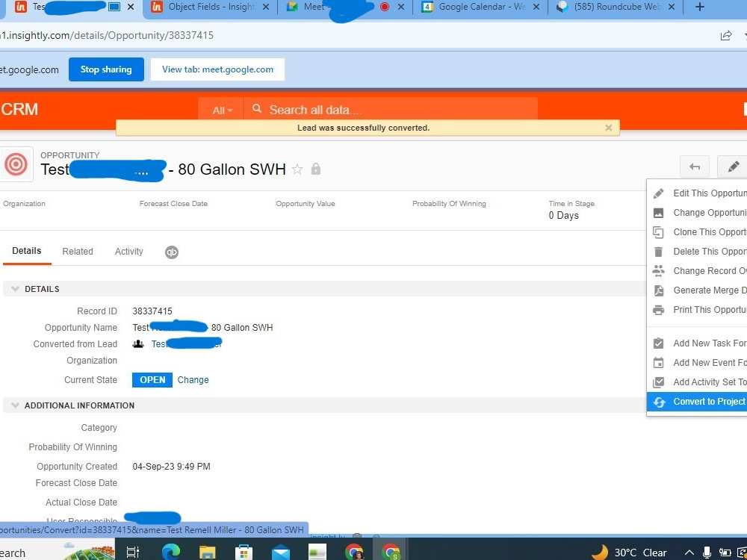This screenshot has height=560, width=747.
Task: Open Task View from the Windows taskbar
Action: click(x=133, y=553)
